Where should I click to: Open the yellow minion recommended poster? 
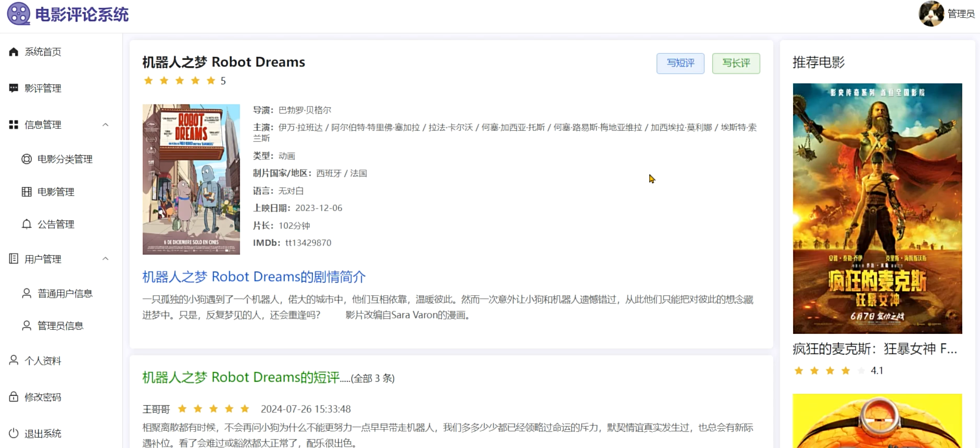(x=877, y=421)
